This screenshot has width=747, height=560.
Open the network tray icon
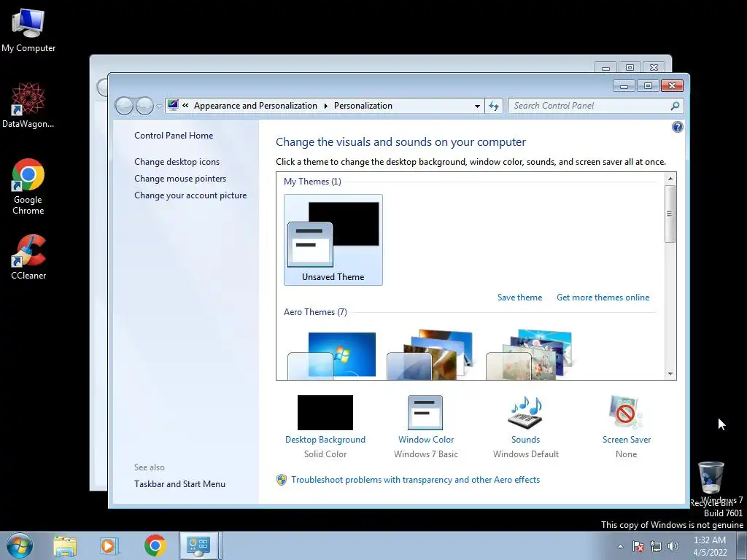[x=656, y=547]
